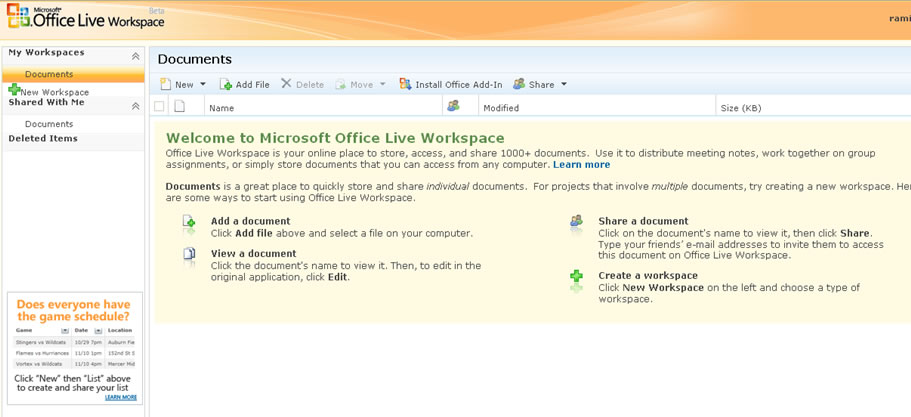The image size is (911, 417).
Task: Click the Welcome to Microsoft Office Live Workspace heading
Action: click(335, 138)
